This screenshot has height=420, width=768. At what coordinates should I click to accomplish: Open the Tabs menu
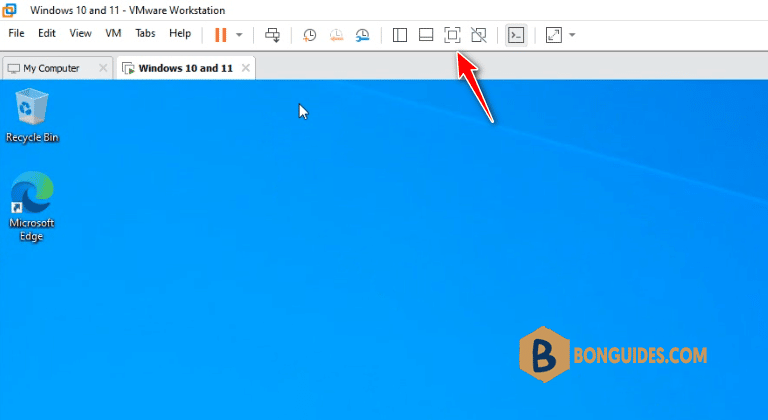pos(145,33)
